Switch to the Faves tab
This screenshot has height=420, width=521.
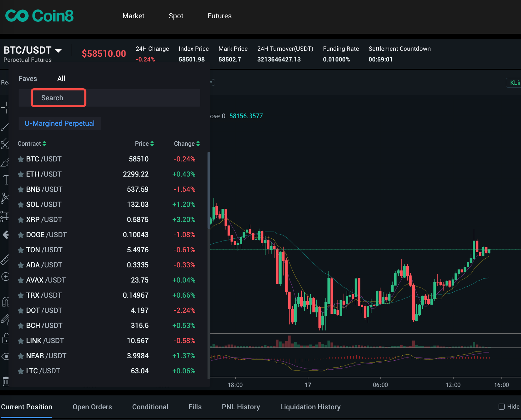point(28,79)
